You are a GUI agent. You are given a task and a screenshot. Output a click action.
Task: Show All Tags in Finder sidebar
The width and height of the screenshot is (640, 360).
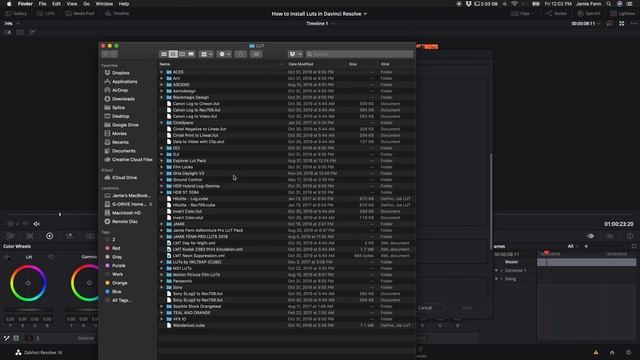[x=121, y=300]
